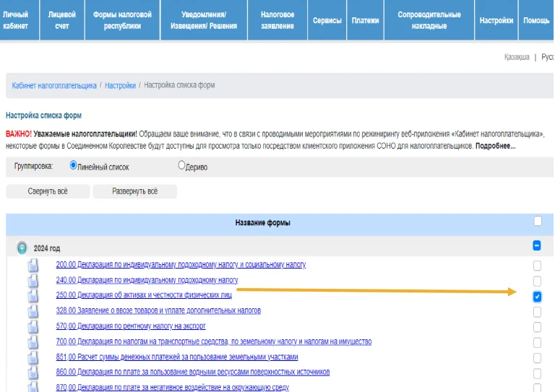555x392 pixels.
Task: Open form 860.00 Декларация по плате за водные ресурсы
Action: (193, 372)
